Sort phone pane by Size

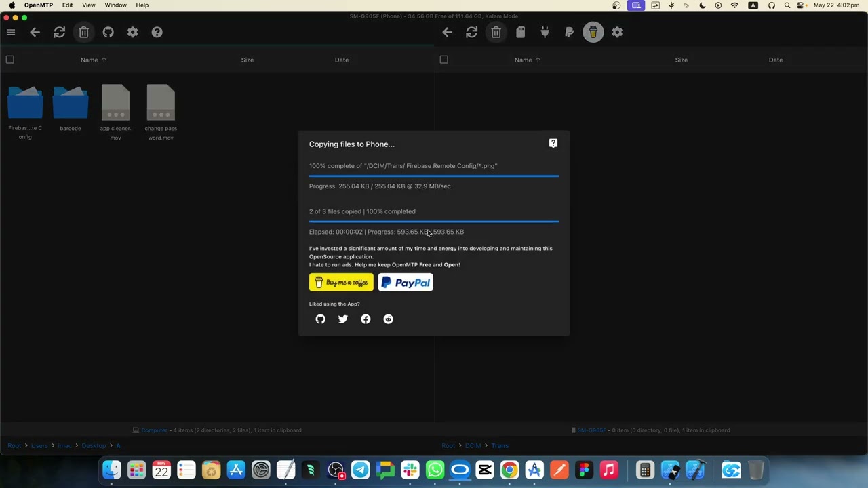tap(682, 60)
